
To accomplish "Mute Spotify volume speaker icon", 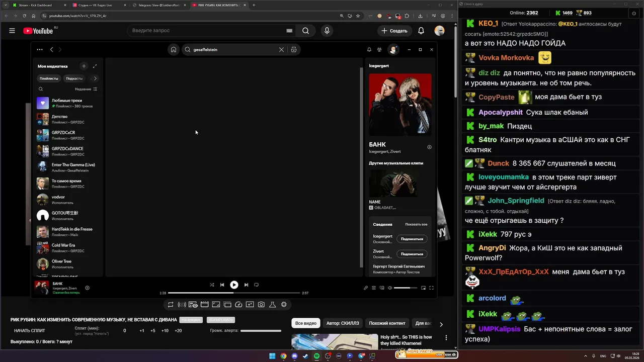I will [x=390, y=288].
